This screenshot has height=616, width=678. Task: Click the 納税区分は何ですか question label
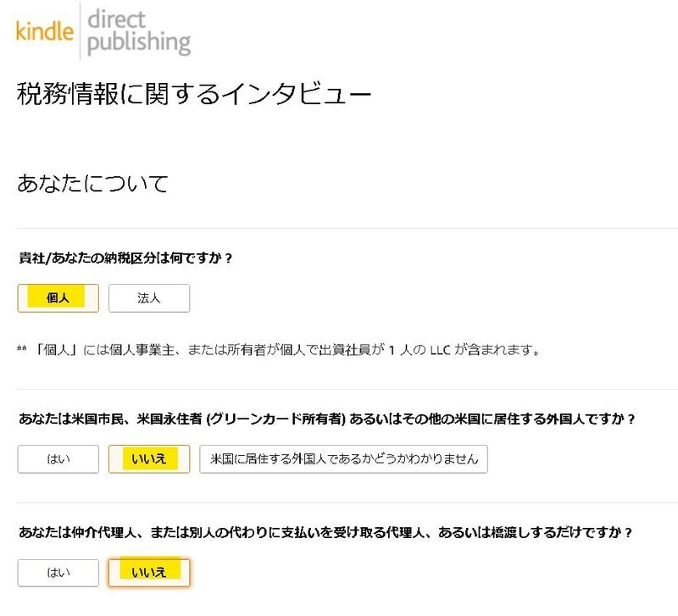click(125, 258)
